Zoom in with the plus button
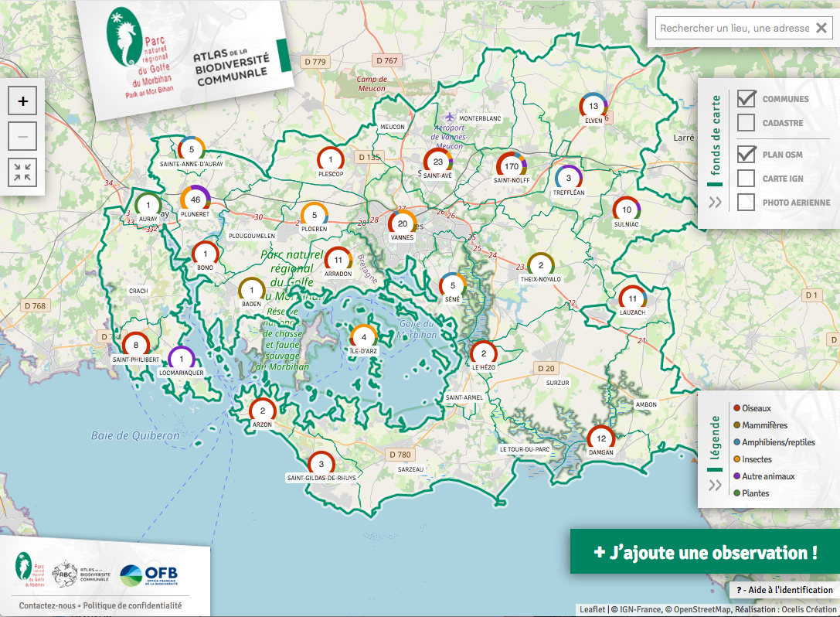 tap(22, 101)
